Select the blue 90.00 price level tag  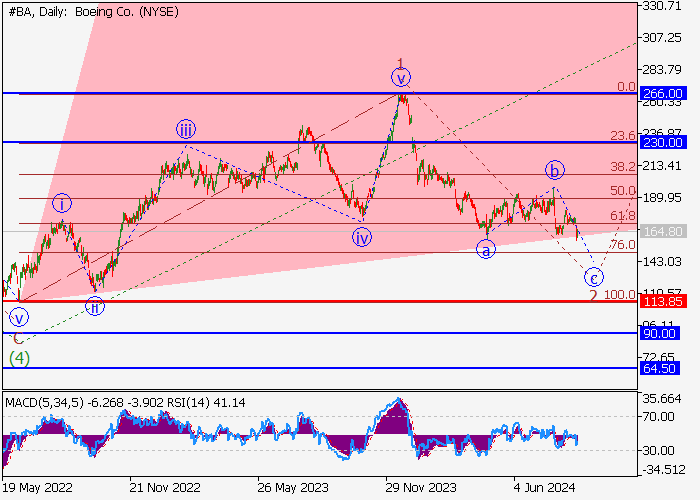(659, 333)
